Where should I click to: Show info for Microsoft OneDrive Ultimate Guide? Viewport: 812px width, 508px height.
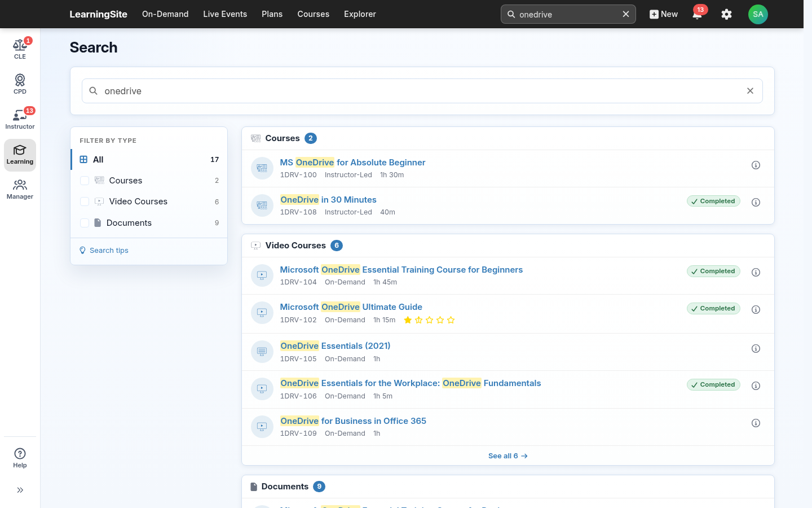tap(756, 310)
